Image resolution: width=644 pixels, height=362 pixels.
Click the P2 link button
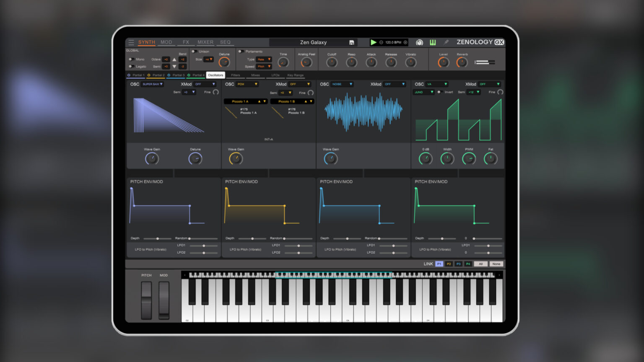(x=449, y=264)
